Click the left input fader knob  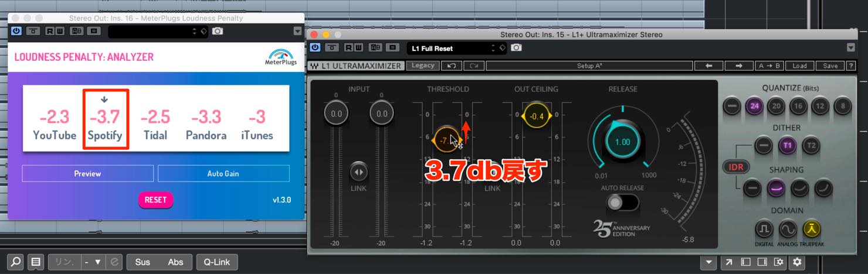(x=336, y=114)
